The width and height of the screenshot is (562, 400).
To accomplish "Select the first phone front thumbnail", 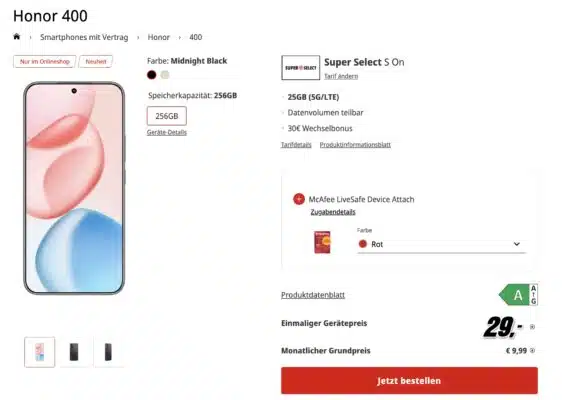I will [x=40, y=352].
